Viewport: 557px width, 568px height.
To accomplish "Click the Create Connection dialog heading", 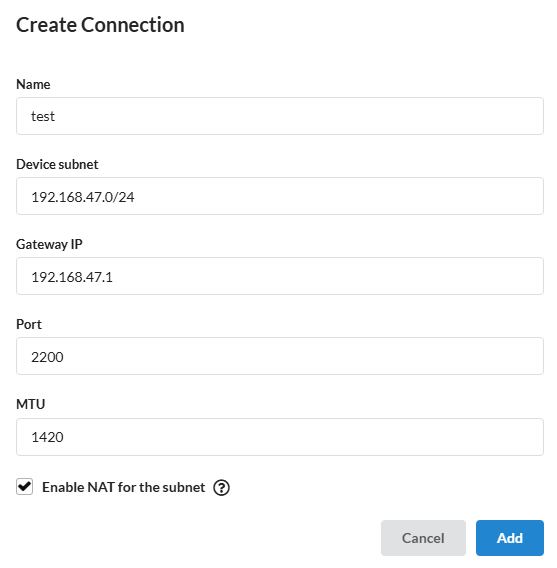I will pyautogui.click(x=100, y=25).
